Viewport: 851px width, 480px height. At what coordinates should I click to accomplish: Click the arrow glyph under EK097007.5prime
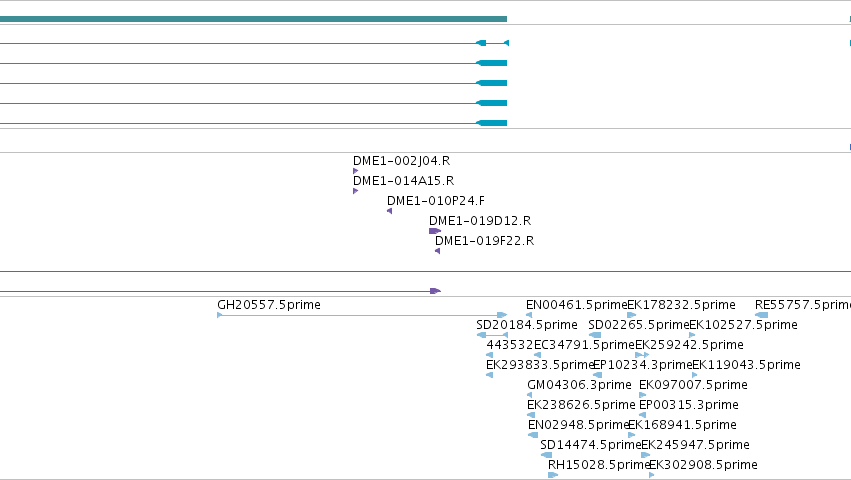[643, 395]
